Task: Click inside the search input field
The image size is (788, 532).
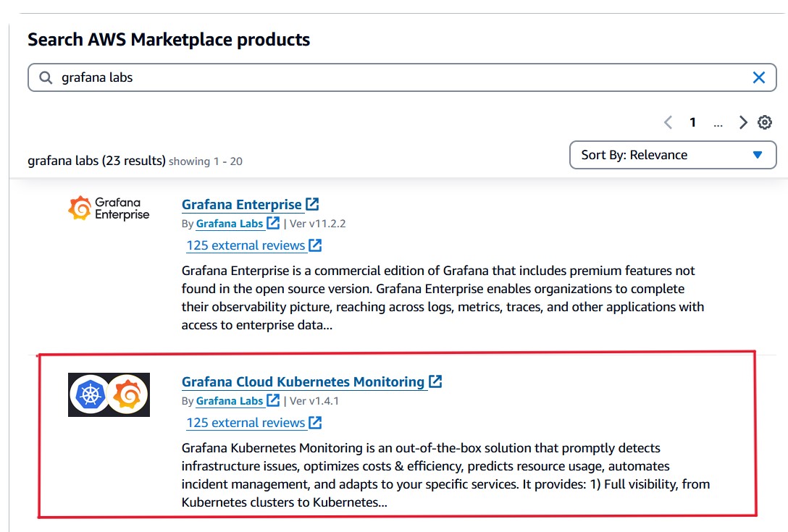Action: (290, 77)
